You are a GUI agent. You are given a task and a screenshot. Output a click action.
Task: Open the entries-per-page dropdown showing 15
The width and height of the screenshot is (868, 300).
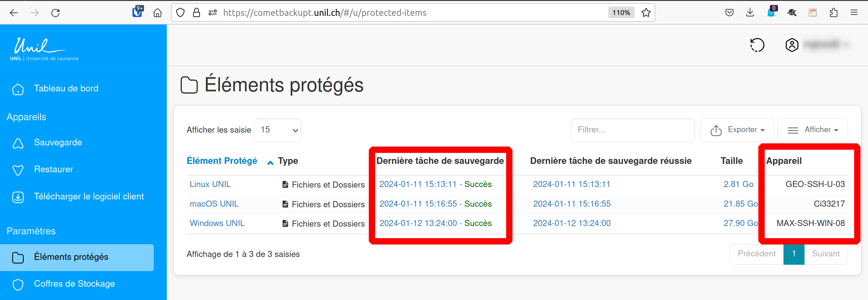pos(278,130)
